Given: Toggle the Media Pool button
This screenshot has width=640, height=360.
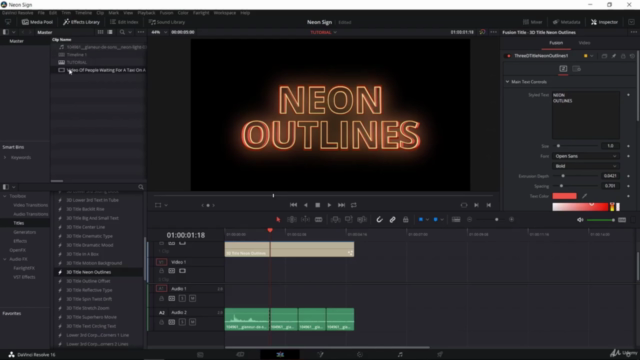Looking at the screenshot, I should click(x=37, y=22).
